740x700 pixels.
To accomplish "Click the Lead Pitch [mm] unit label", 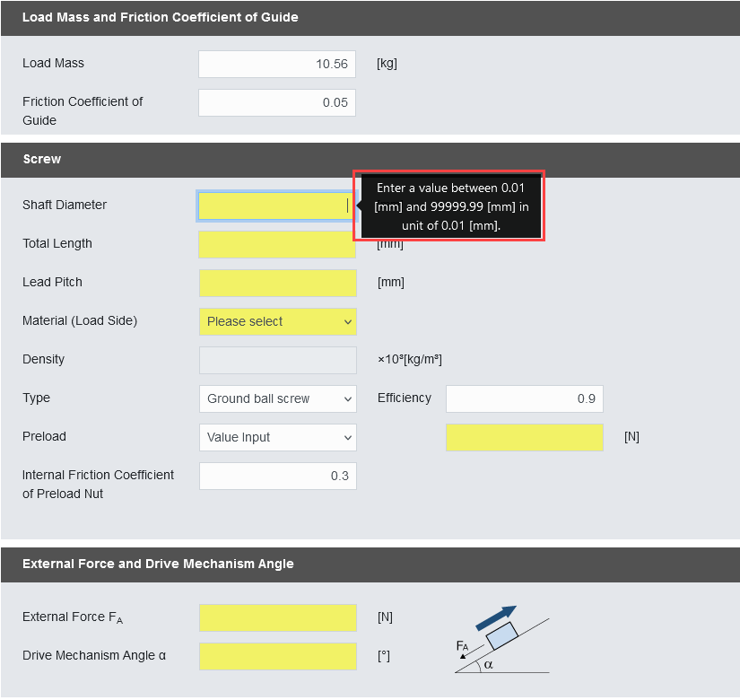I will [x=391, y=283].
